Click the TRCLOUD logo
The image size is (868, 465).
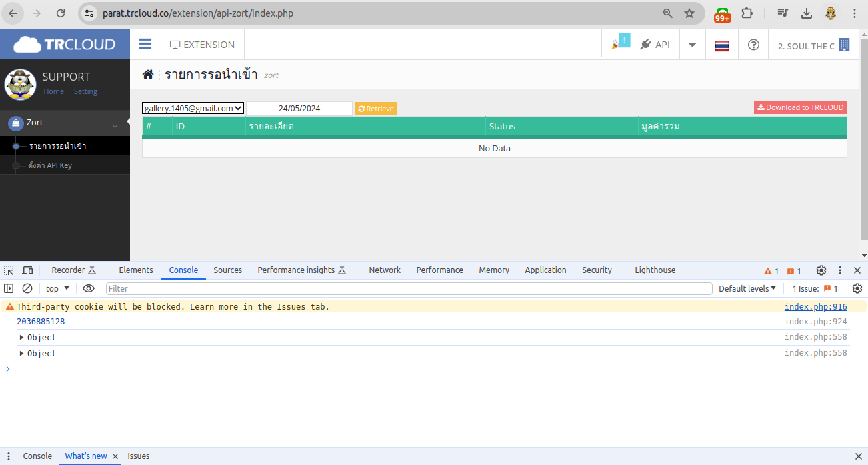coord(65,45)
